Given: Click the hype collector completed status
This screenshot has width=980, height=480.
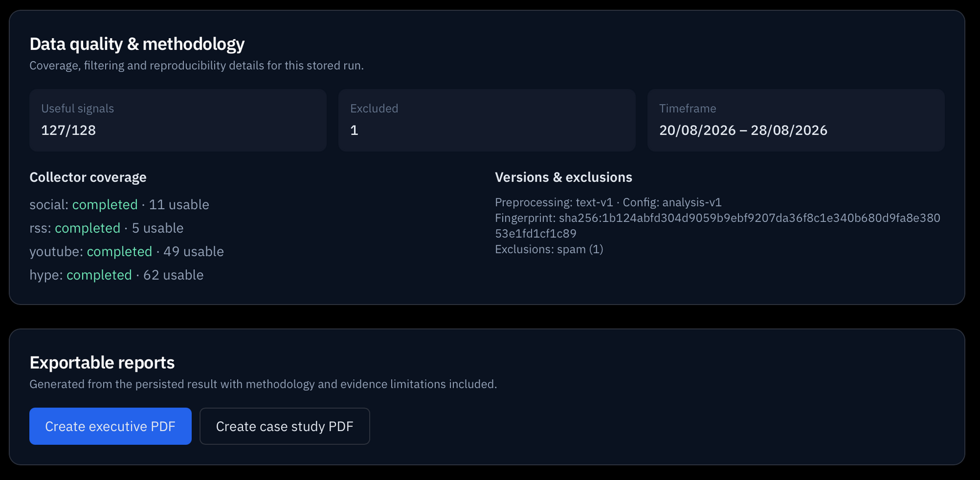Looking at the screenshot, I should [x=99, y=275].
